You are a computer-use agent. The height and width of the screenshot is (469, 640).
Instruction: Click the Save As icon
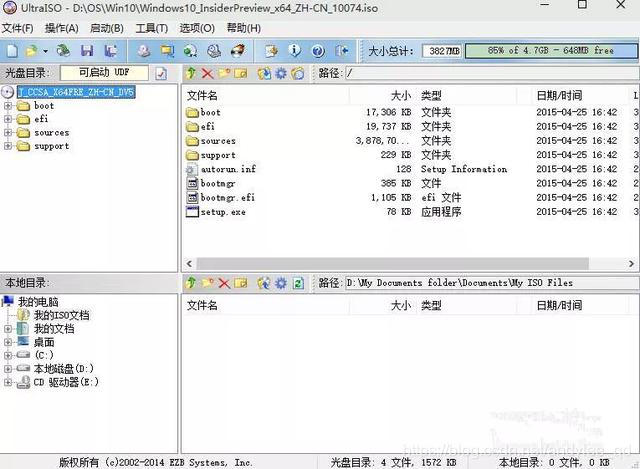(110, 51)
